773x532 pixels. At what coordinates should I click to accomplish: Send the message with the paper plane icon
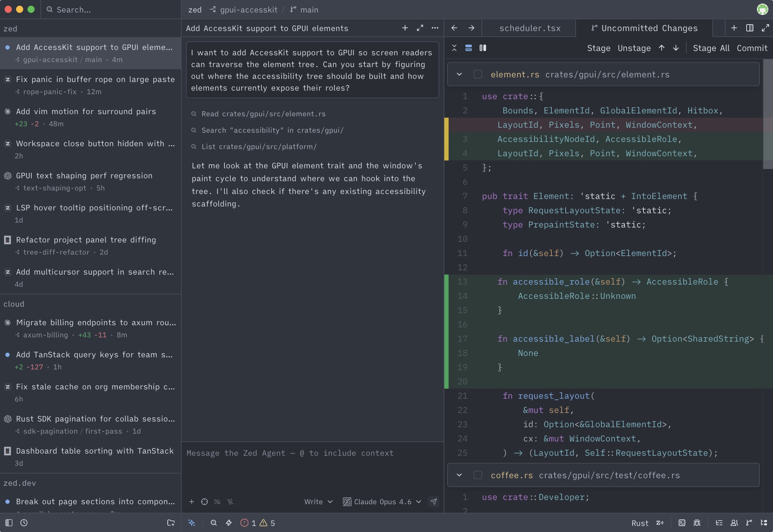pyautogui.click(x=434, y=502)
